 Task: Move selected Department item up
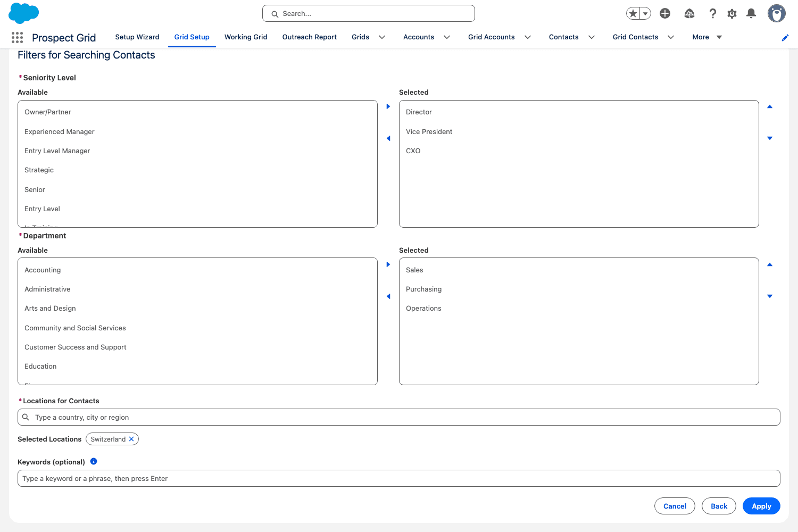click(x=770, y=264)
